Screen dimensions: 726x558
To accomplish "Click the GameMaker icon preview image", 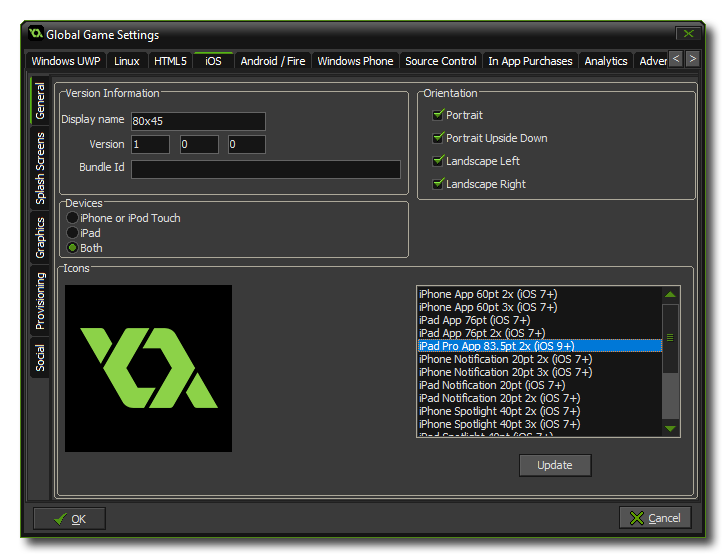I will click(148, 368).
